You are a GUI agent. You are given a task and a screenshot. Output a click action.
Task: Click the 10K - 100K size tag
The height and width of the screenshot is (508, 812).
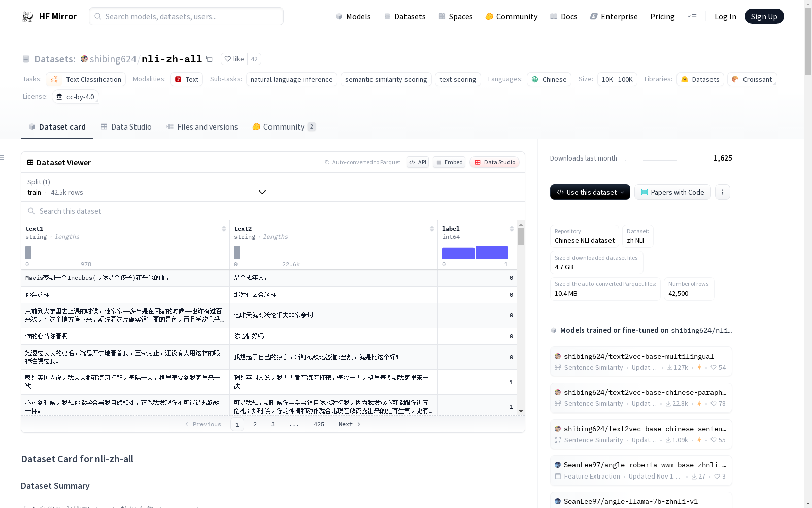617,79
